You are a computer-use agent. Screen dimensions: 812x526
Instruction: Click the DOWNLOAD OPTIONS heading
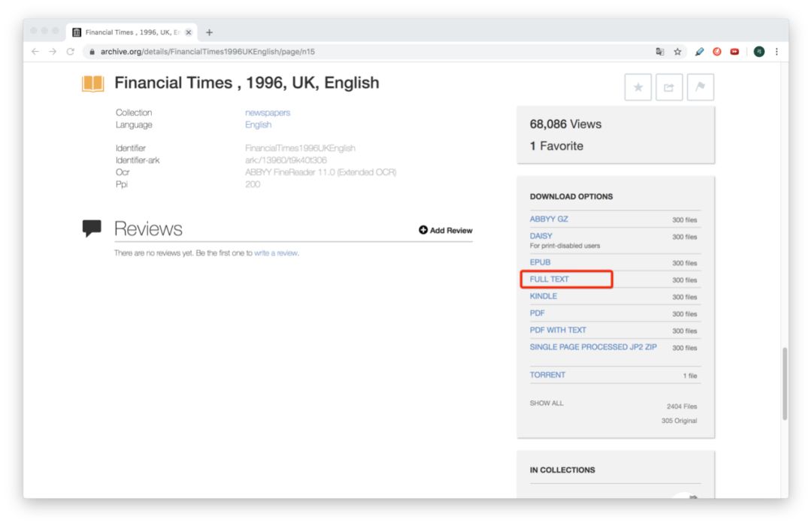[571, 197]
